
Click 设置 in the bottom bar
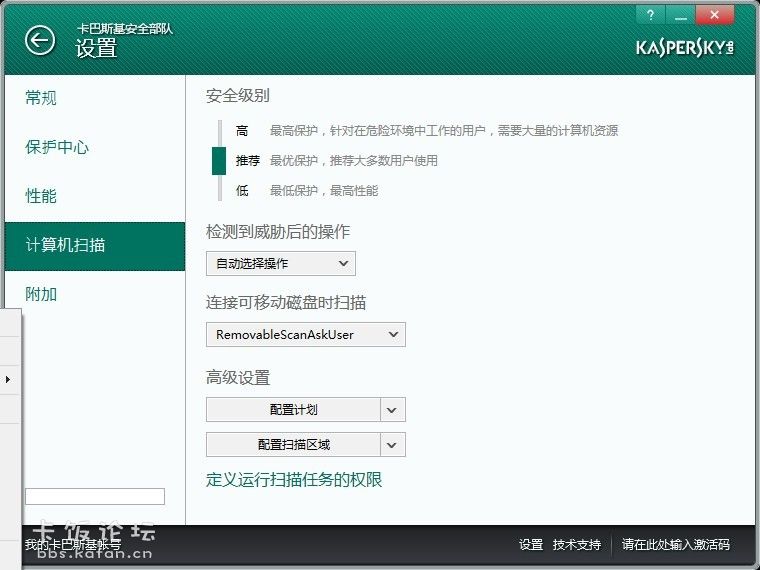pos(531,545)
